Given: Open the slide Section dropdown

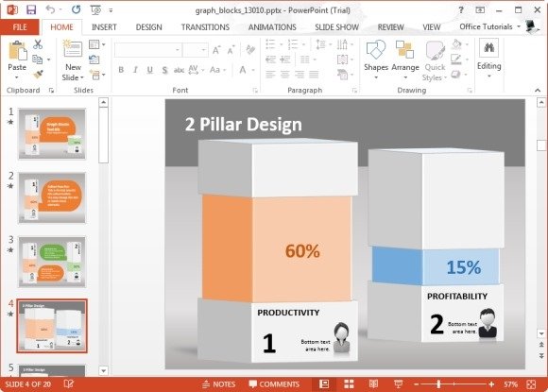Looking at the screenshot, I should tap(96, 75).
